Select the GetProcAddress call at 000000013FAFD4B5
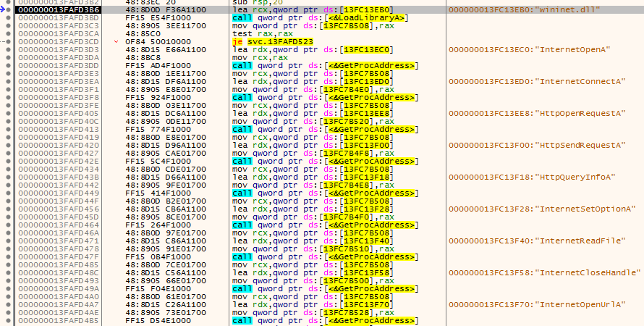 (x=326, y=320)
